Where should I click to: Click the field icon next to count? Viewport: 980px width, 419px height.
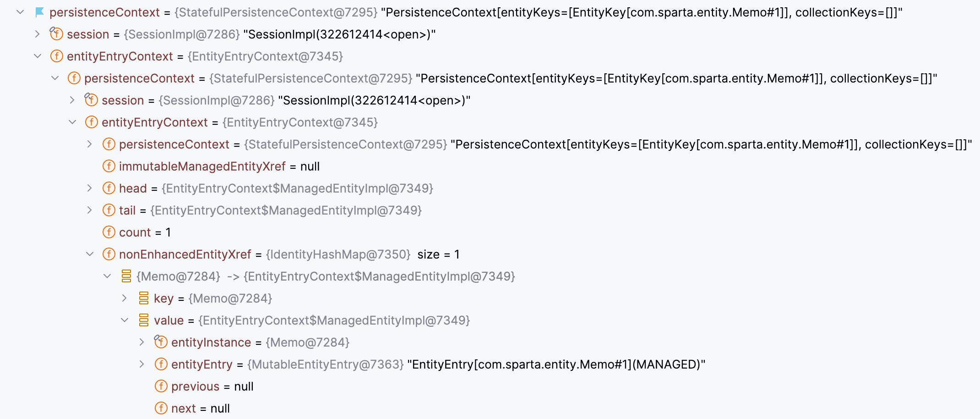[x=109, y=232]
